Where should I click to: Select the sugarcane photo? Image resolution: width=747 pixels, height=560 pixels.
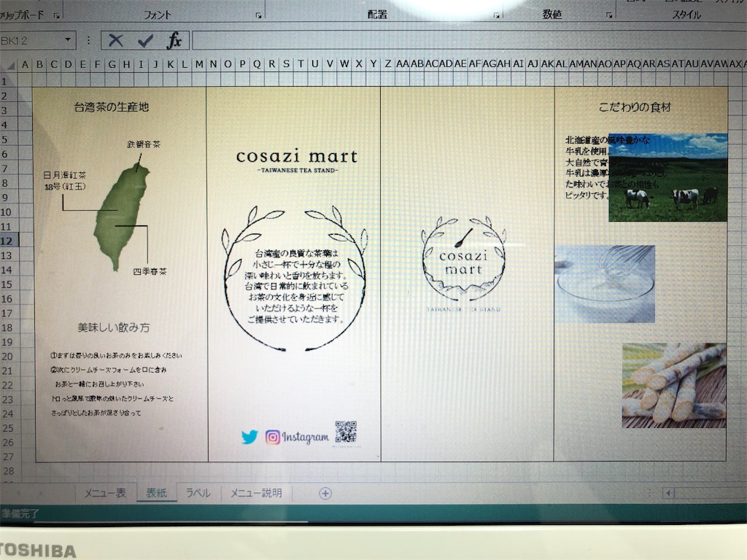(x=674, y=385)
